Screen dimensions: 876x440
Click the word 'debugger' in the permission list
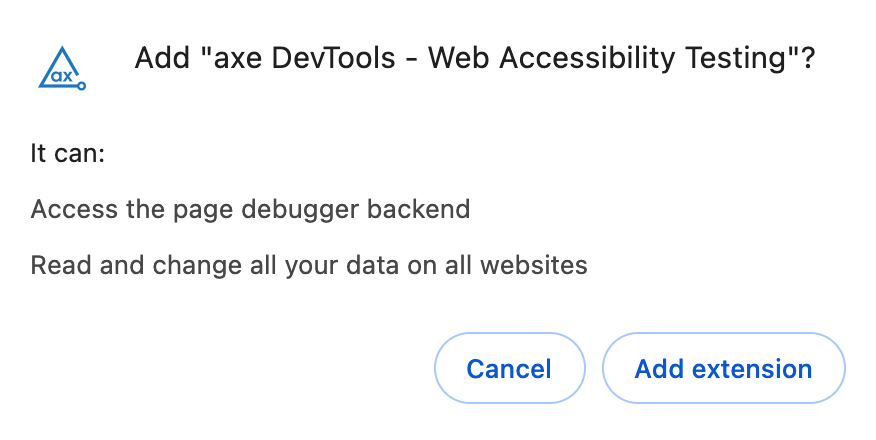pyautogui.click(x=300, y=211)
